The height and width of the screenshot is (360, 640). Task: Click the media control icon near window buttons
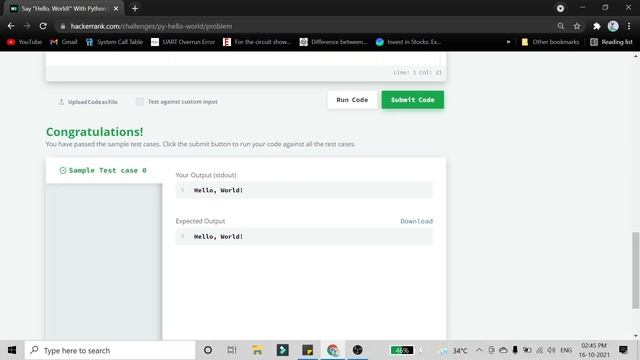point(560,8)
